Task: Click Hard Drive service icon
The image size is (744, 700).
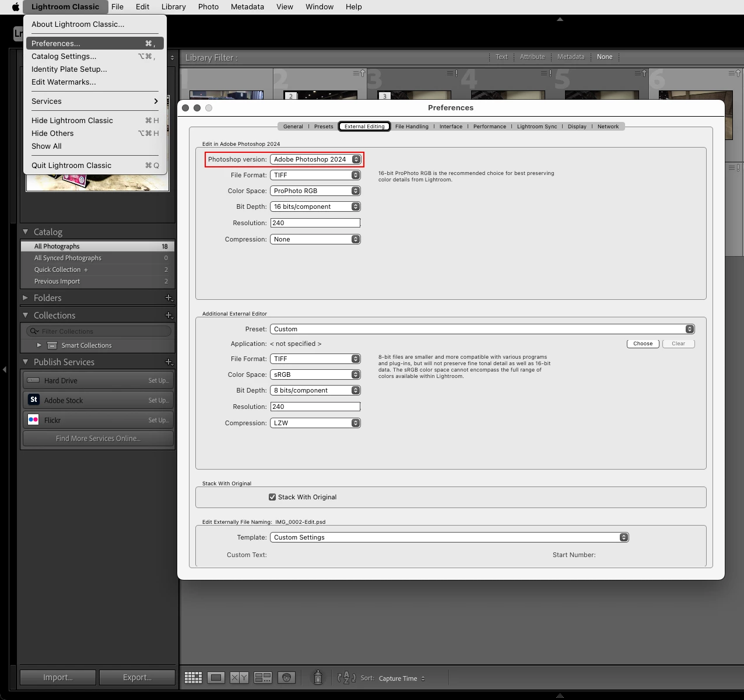Action: click(33, 380)
